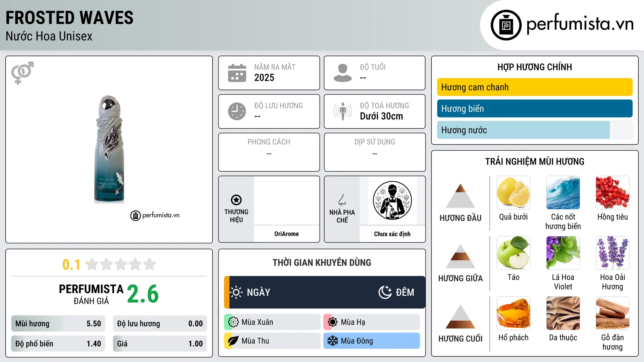Click the Hương đầu pyramid icon
This screenshot has width=644, height=362.
(460, 196)
